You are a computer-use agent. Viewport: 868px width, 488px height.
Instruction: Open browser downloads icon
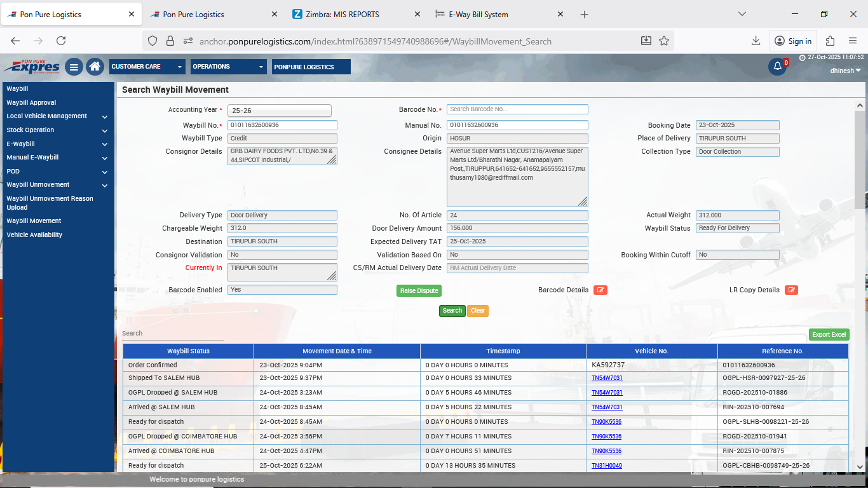point(756,41)
